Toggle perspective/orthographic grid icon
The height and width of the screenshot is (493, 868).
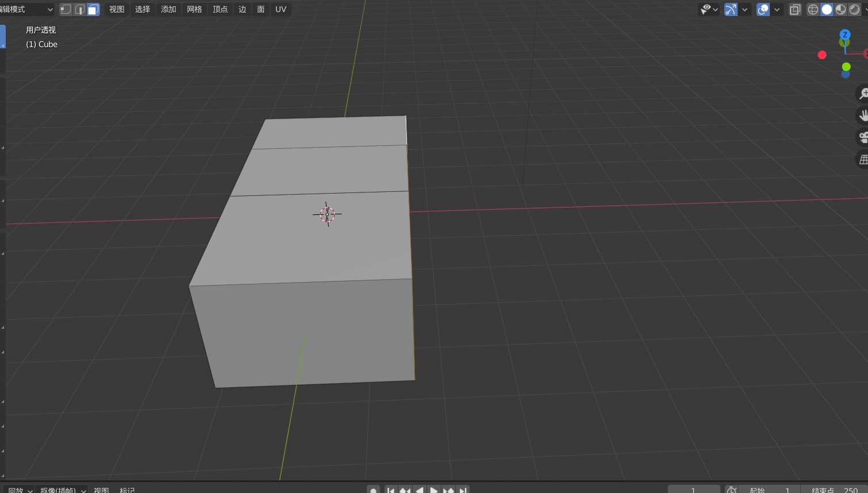[x=862, y=160]
